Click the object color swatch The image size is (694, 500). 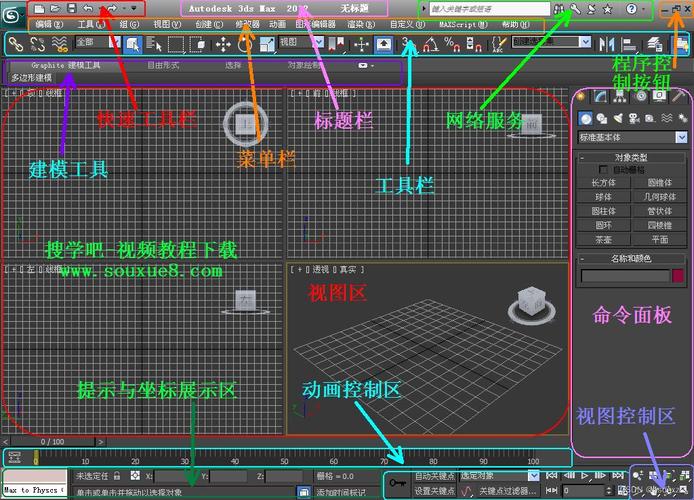pos(678,276)
